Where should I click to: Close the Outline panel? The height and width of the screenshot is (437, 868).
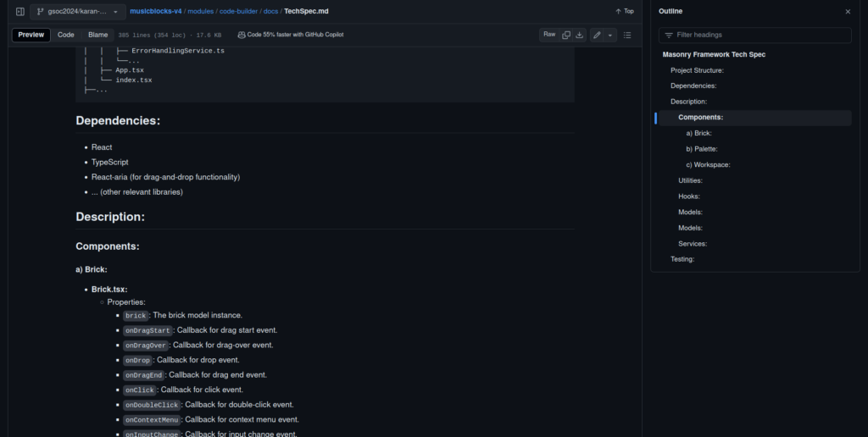coord(848,12)
